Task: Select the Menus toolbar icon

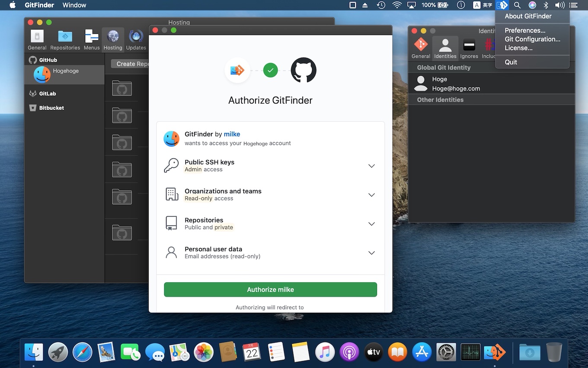Action: pos(92,40)
